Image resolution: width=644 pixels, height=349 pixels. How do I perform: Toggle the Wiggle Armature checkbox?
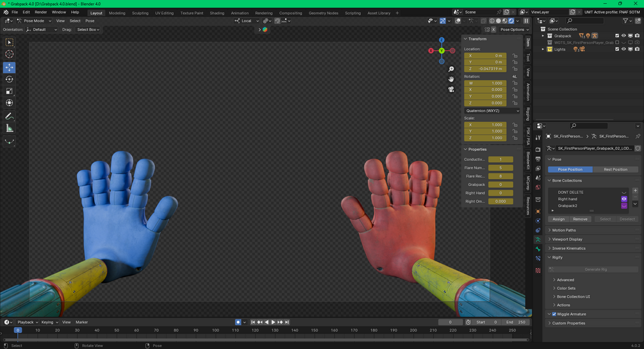pos(554,314)
